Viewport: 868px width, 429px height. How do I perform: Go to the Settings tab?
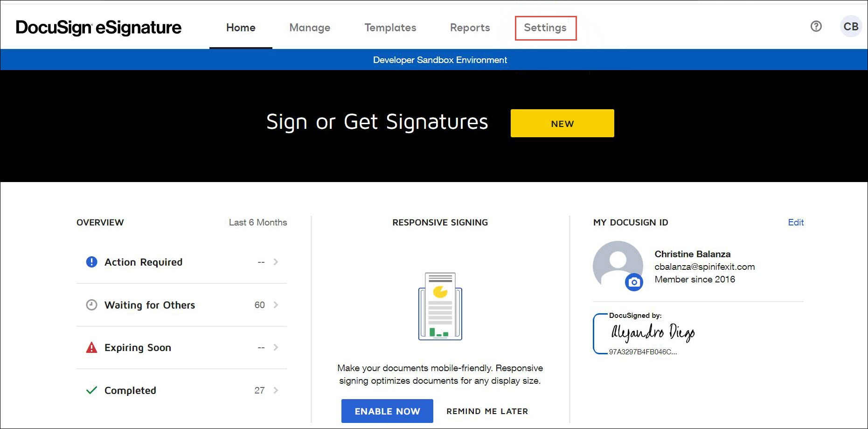tap(545, 28)
